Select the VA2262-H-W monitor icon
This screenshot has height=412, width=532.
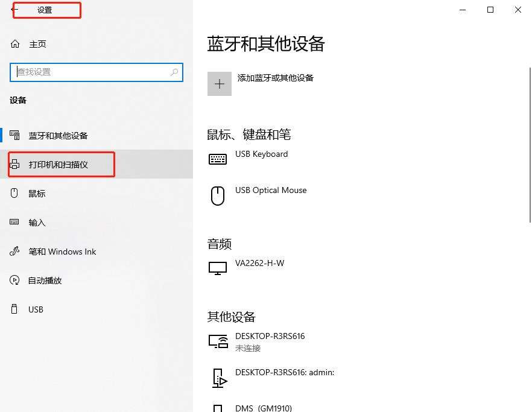[x=218, y=268]
